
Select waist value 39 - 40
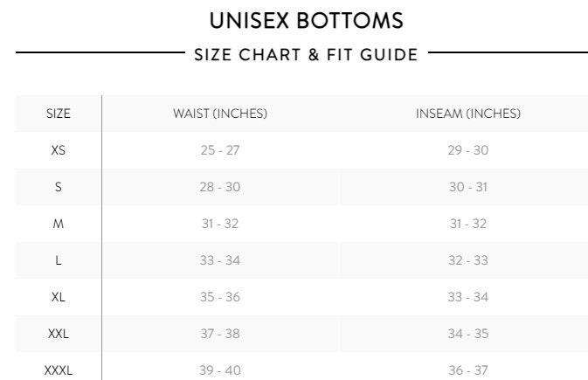tap(220, 370)
